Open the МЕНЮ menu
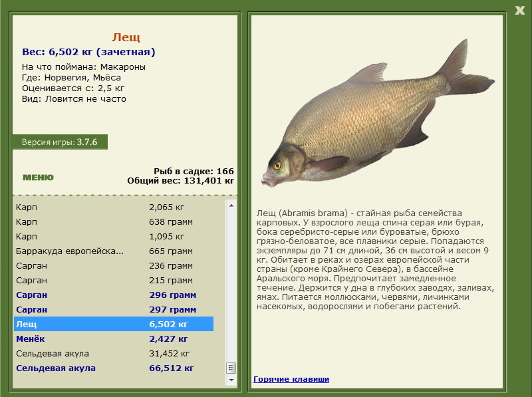Image resolution: width=532 pixels, height=397 pixels. coord(38,178)
